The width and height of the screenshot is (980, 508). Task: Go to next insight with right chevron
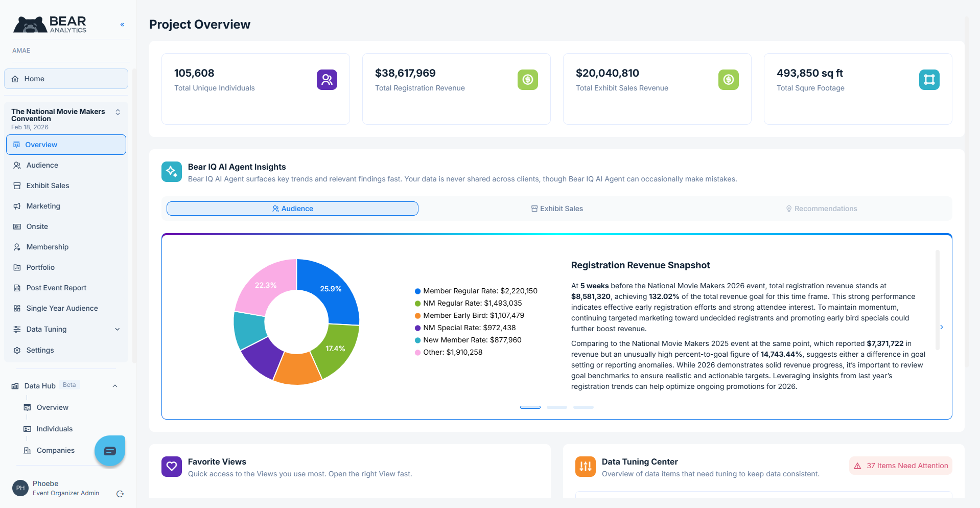[x=942, y=327]
